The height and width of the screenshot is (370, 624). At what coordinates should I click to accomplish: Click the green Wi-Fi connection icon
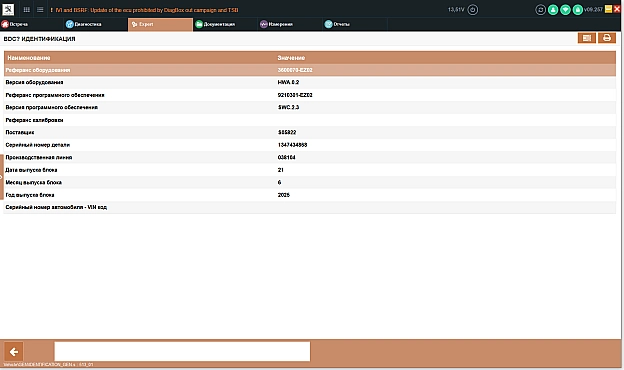[565, 10]
